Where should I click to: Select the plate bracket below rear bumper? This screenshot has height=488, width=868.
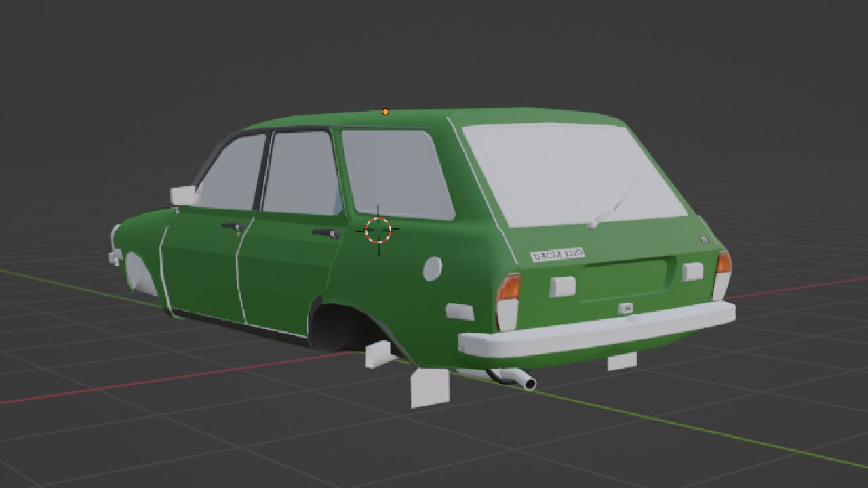(x=622, y=361)
